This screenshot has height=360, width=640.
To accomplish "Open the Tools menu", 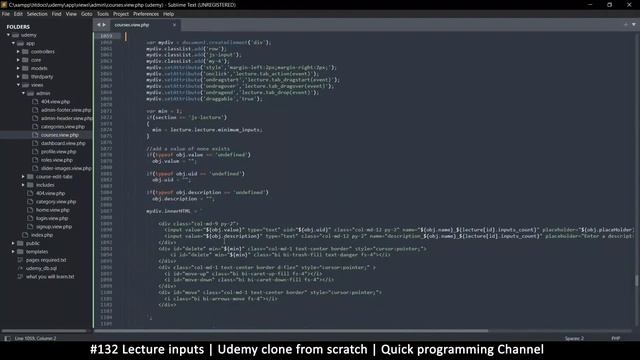I will point(103,14).
